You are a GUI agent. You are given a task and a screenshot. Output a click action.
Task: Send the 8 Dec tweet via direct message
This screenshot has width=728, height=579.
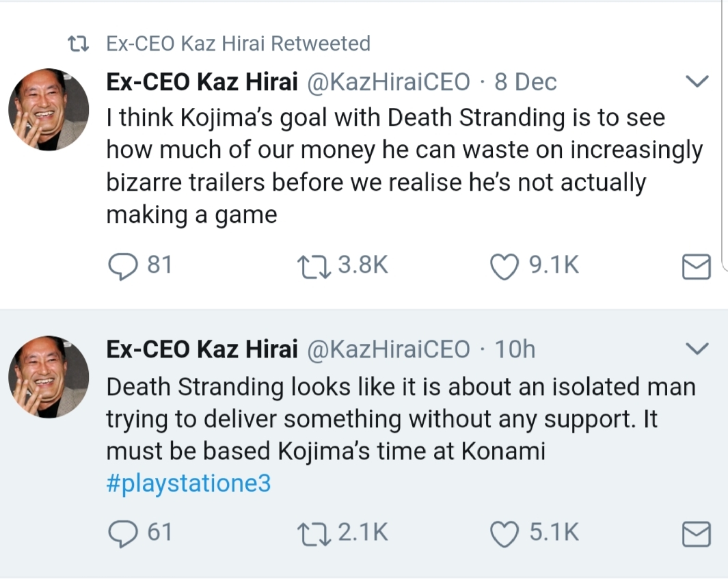[x=697, y=267]
